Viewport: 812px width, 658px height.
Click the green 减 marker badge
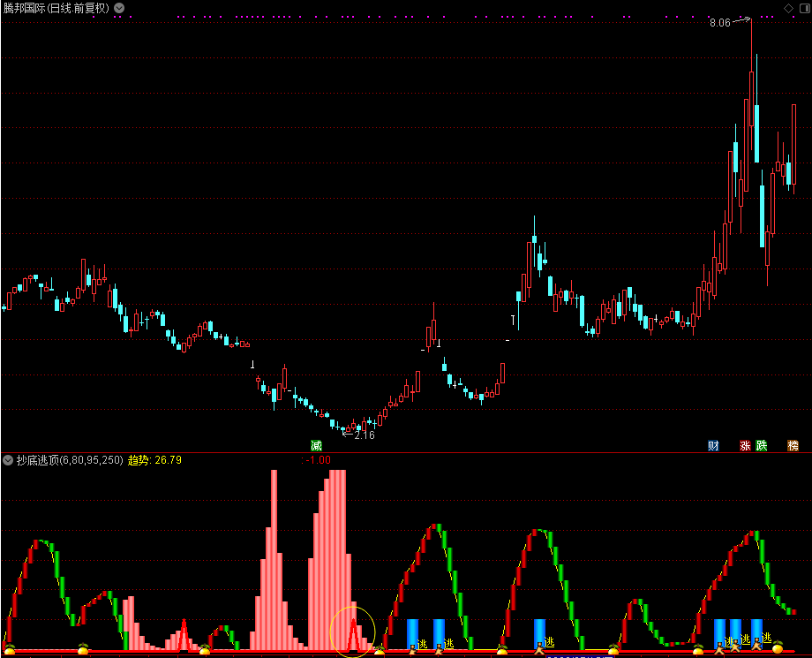[316, 445]
